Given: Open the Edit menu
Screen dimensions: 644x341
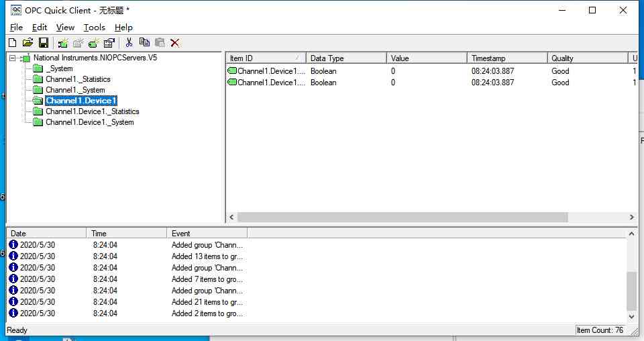Looking at the screenshot, I should click(40, 27).
